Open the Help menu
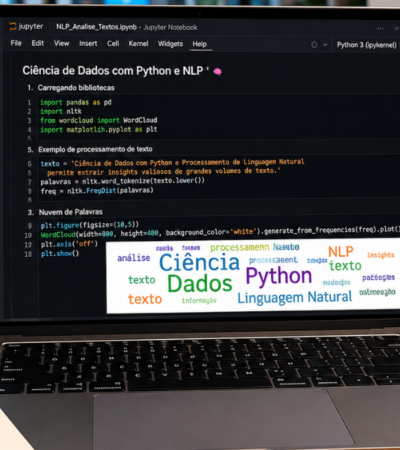Viewport: 400px width, 450px height. (199, 44)
